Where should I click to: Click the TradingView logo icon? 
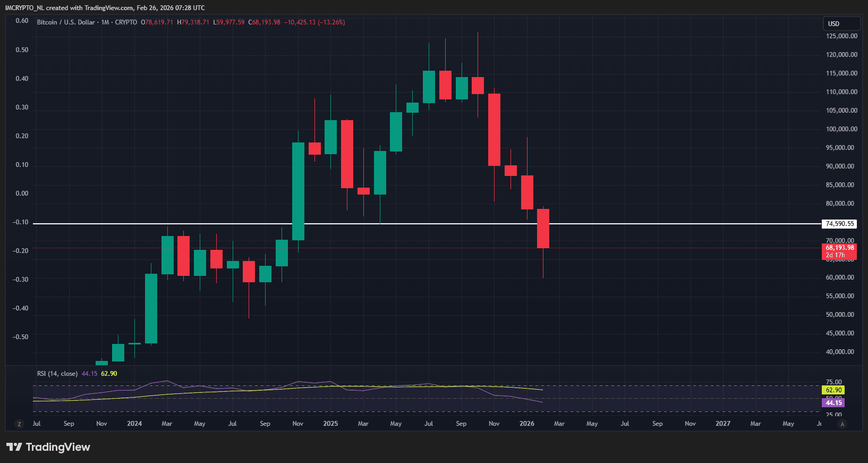tap(14, 447)
